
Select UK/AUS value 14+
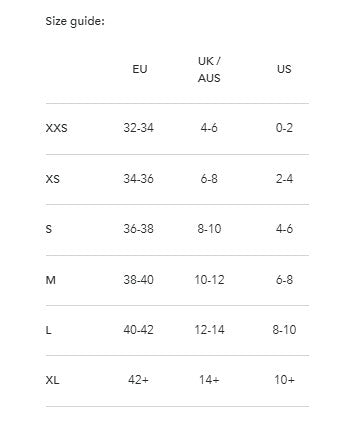click(x=209, y=380)
